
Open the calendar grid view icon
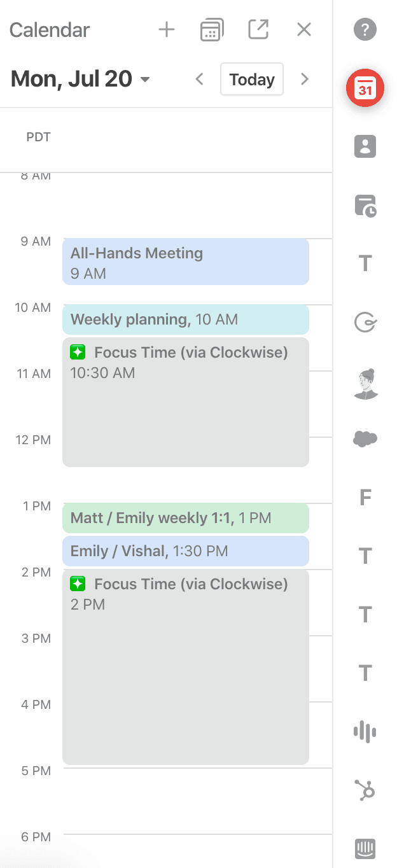pos(212,30)
